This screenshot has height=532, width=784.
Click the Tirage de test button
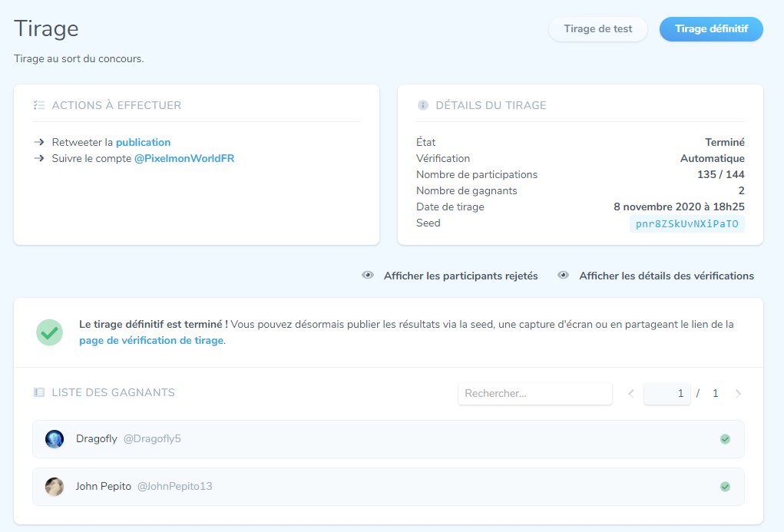(x=598, y=29)
